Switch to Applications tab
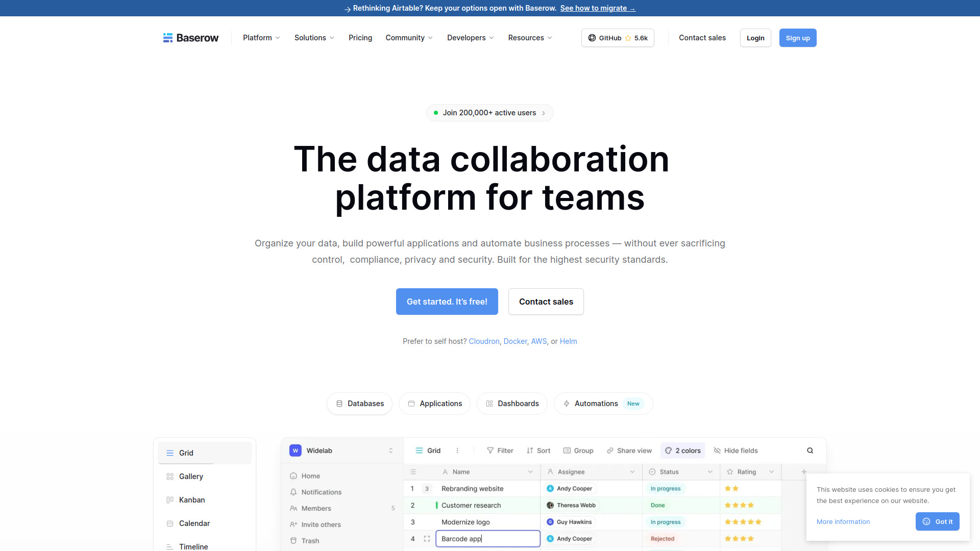Viewport: 980px width, 551px height. 435,404
